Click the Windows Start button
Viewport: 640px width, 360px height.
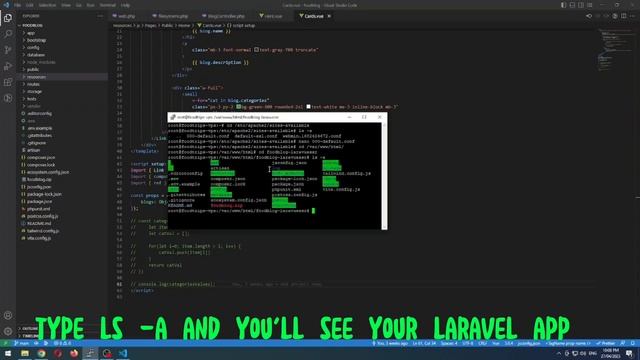tap(8, 353)
